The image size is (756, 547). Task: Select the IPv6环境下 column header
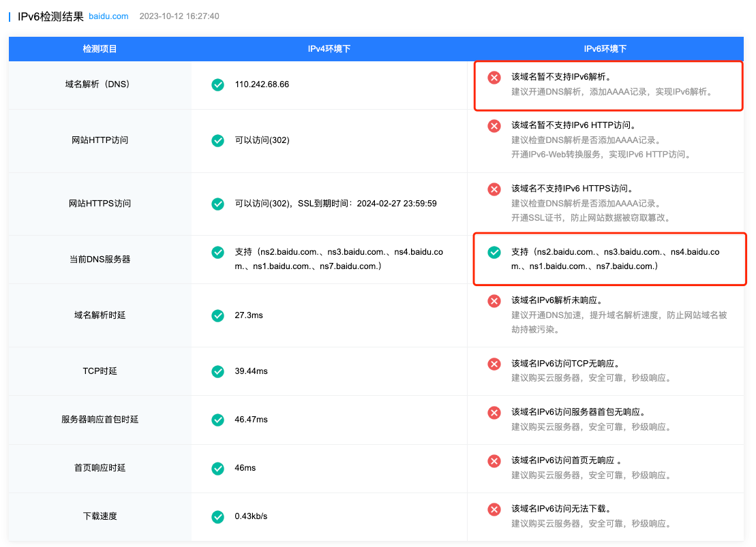tap(605, 49)
